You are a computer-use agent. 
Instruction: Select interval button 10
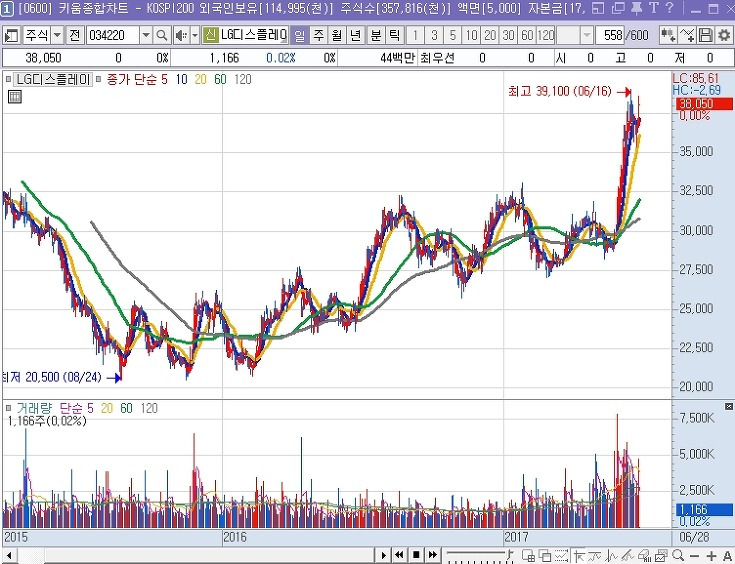tap(471, 35)
